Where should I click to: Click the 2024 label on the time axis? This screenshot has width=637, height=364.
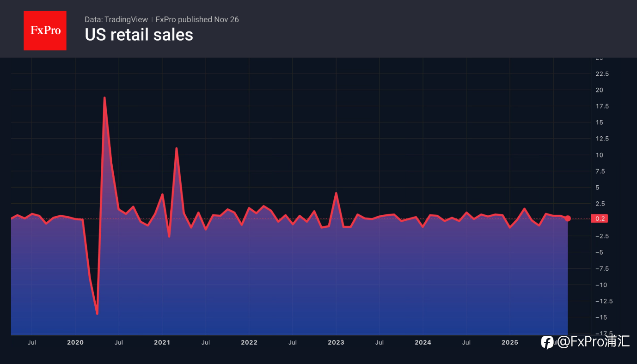point(423,342)
